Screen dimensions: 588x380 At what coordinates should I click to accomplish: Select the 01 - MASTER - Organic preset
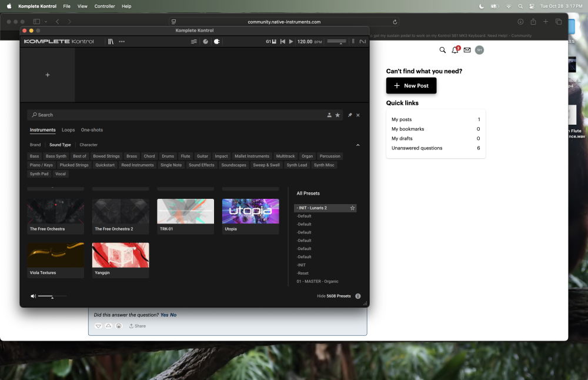(x=318, y=281)
